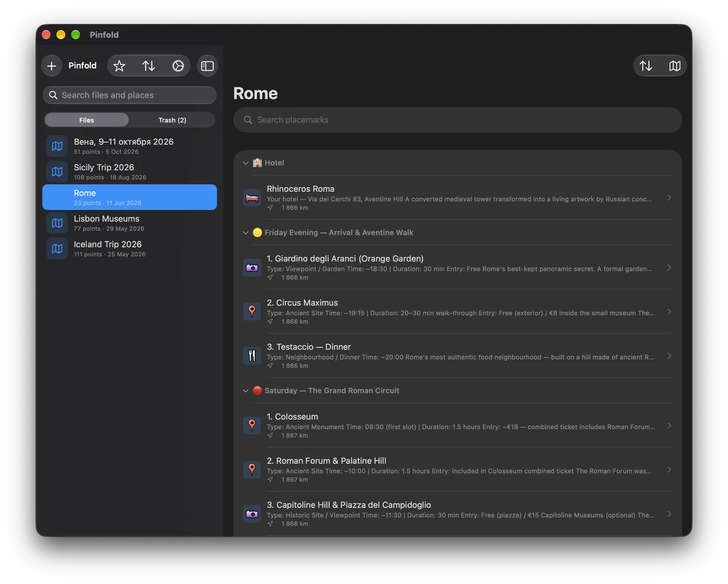Click fork and knife icon for Testaccio
The width and height of the screenshot is (728, 584).
(x=252, y=356)
